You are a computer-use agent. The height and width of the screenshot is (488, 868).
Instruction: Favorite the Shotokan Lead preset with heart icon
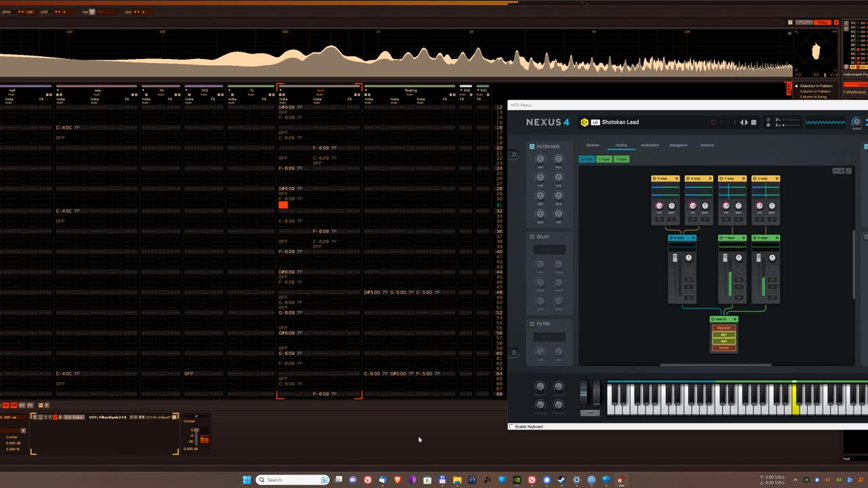713,123
